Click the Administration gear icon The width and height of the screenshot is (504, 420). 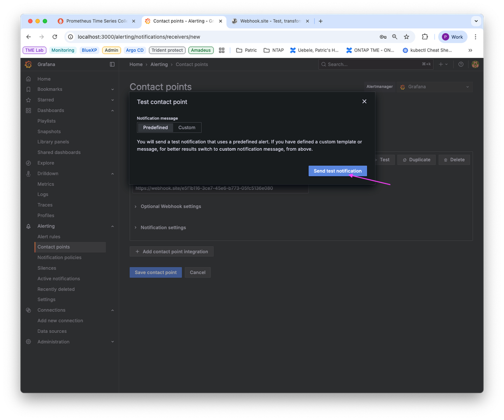click(29, 342)
